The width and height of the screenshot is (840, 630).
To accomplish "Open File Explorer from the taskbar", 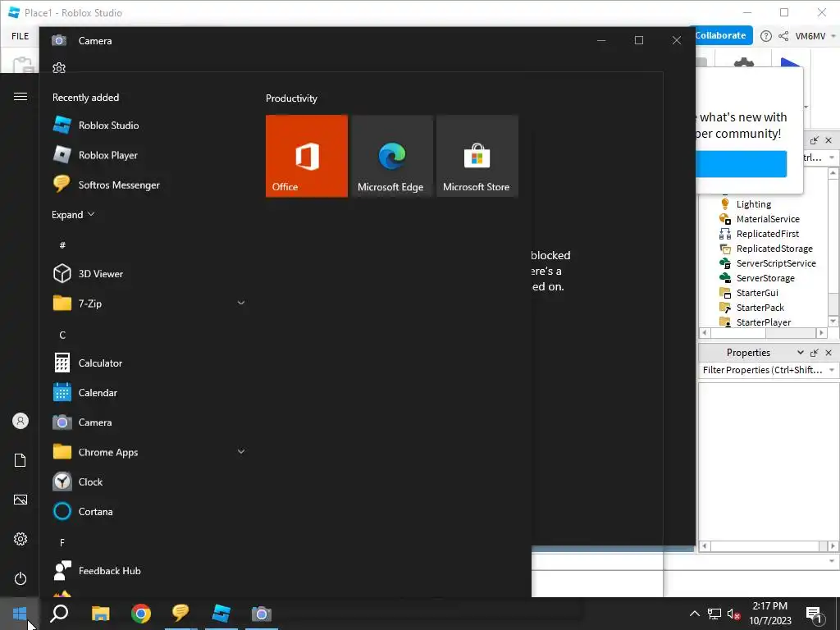I will pyautogui.click(x=100, y=614).
